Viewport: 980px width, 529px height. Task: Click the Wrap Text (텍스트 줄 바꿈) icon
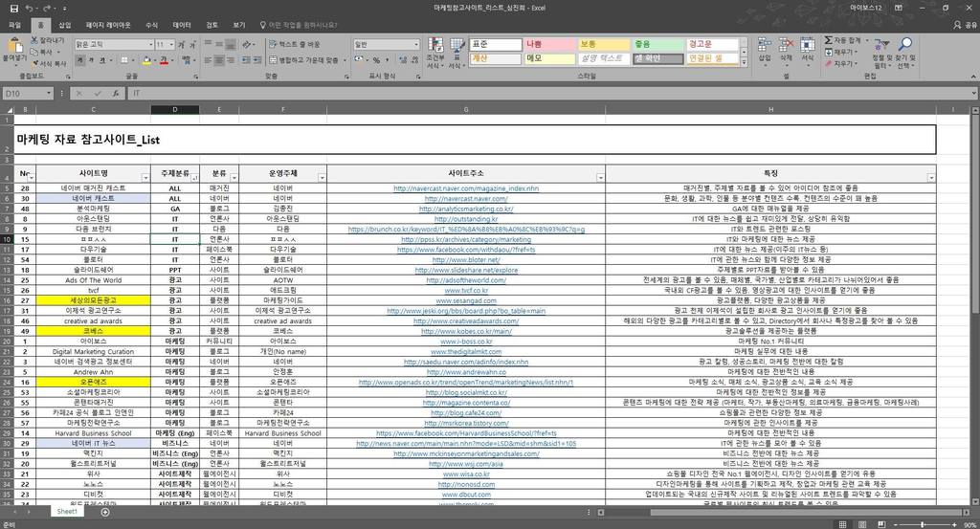[273, 44]
